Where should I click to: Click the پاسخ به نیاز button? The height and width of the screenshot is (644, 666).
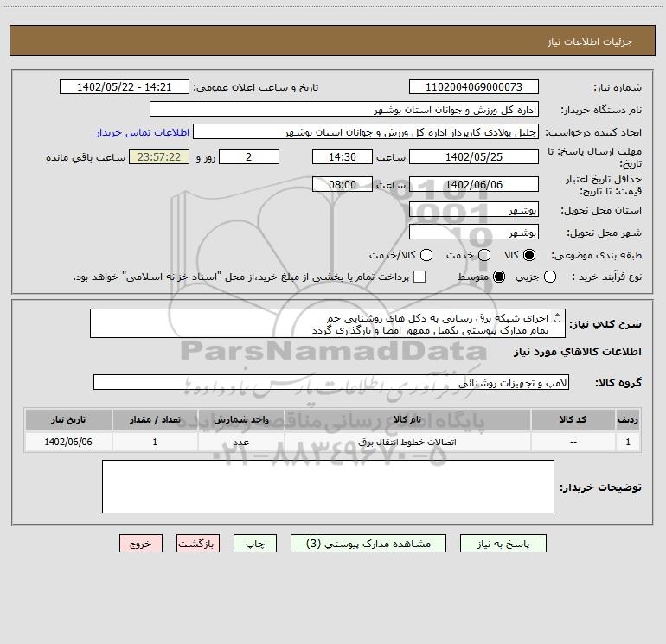503,544
